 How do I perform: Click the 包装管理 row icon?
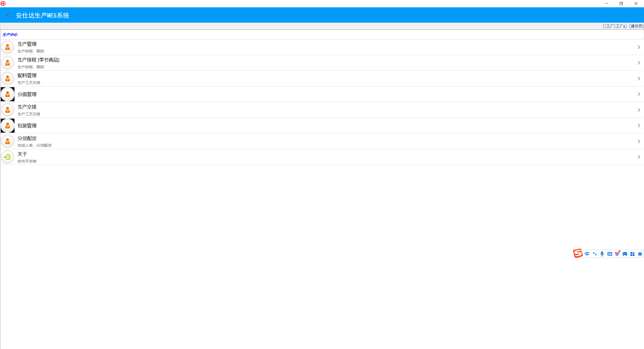(x=8, y=126)
